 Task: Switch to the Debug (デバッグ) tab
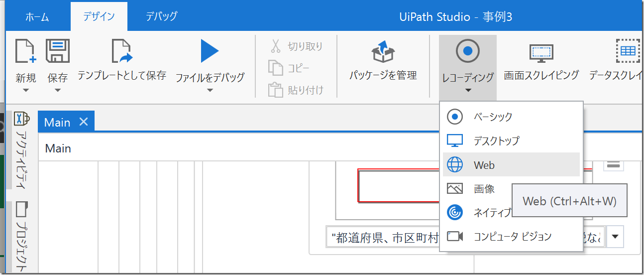[161, 16]
